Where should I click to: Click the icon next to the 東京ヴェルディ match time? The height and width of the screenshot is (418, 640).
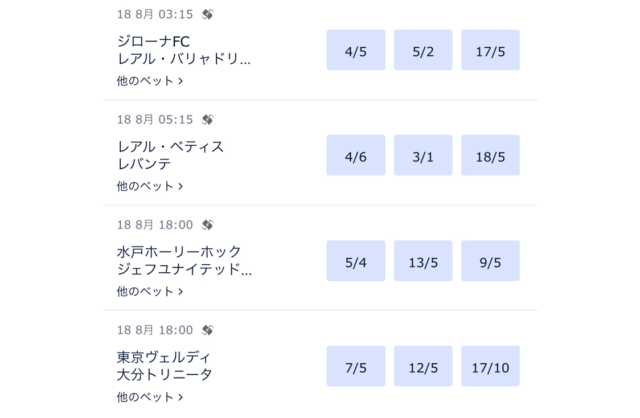click(x=208, y=330)
